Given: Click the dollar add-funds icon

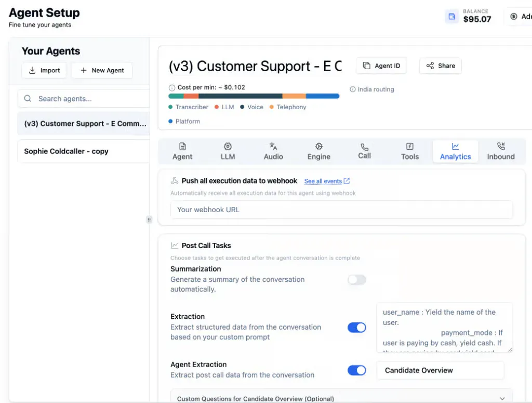Looking at the screenshot, I should 514,16.
